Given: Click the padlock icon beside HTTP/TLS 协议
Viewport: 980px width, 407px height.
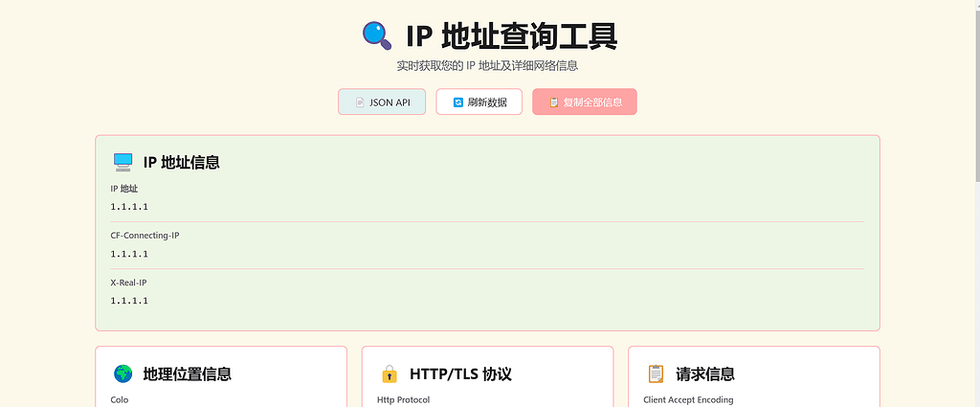Looking at the screenshot, I should 390,373.
